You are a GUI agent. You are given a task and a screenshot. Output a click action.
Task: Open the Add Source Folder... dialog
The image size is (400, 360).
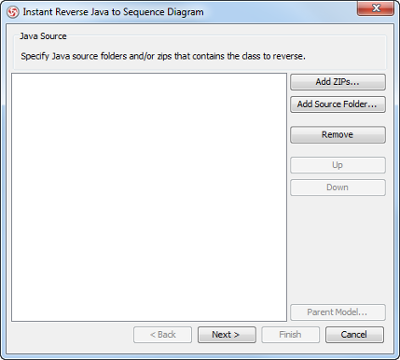[338, 104]
